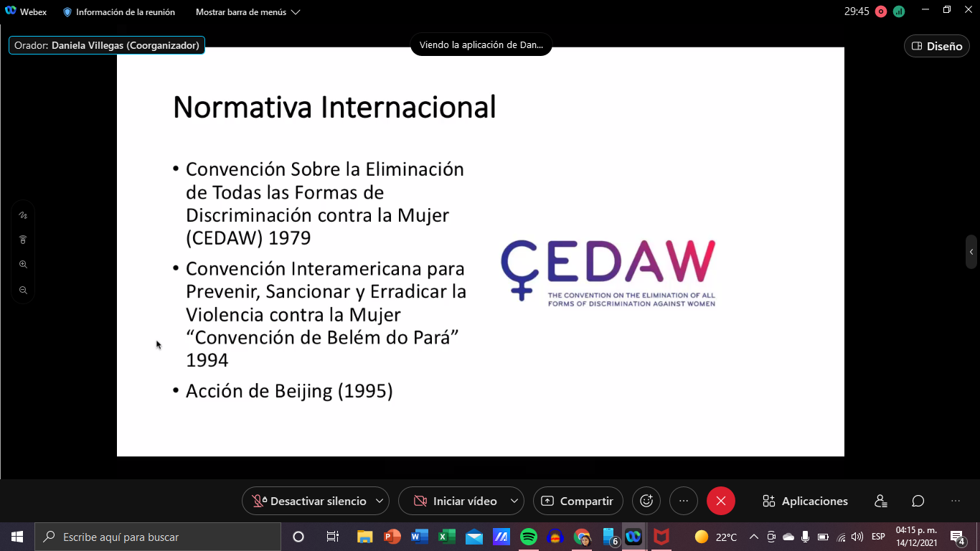Select the annotate pencil tool

click(23, 215)
